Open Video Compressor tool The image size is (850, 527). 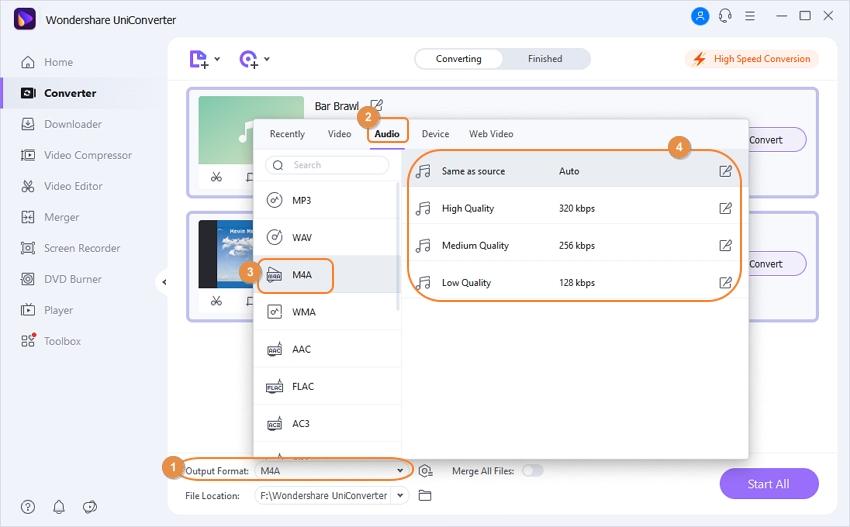[x=76, y=155]
